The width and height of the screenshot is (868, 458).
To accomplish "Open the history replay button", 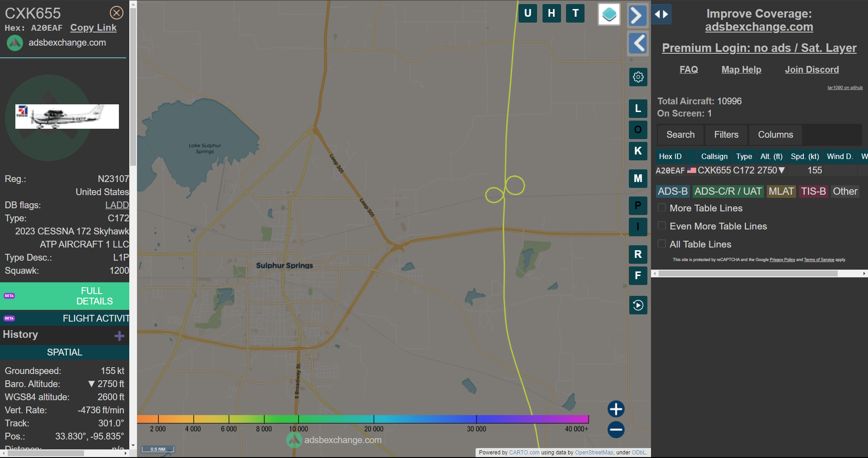I will pyautogui.click(x=638, y=305).
